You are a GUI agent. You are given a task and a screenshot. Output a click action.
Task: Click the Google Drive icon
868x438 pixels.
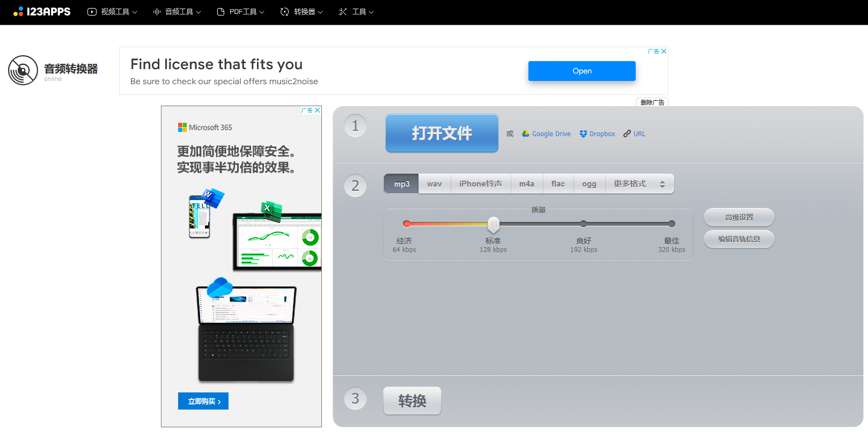point(526,133)
